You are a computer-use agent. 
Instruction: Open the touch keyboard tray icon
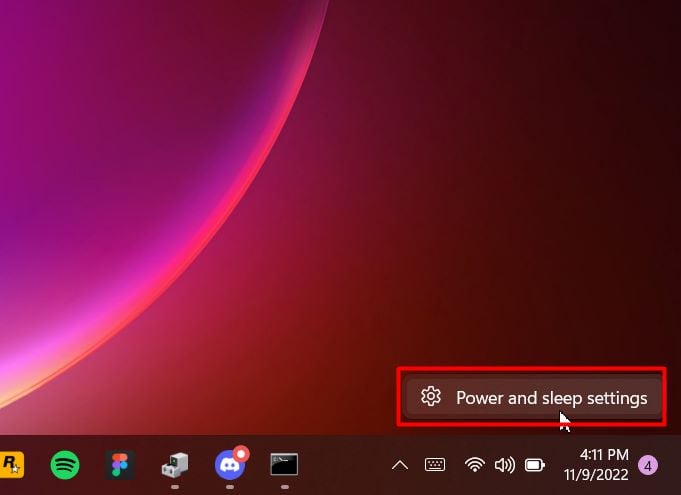(x=434, y=465)
